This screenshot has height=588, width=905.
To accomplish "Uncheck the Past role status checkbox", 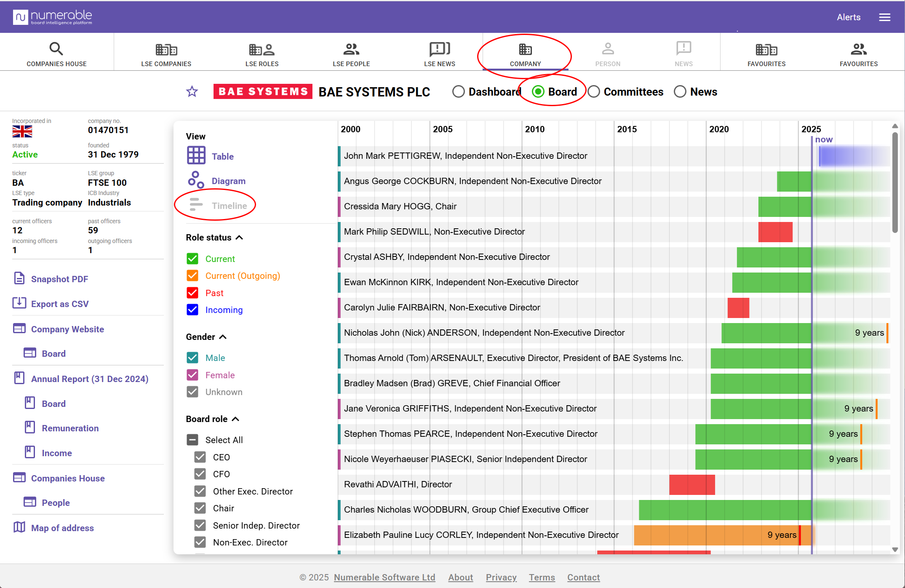I will 192,293.
